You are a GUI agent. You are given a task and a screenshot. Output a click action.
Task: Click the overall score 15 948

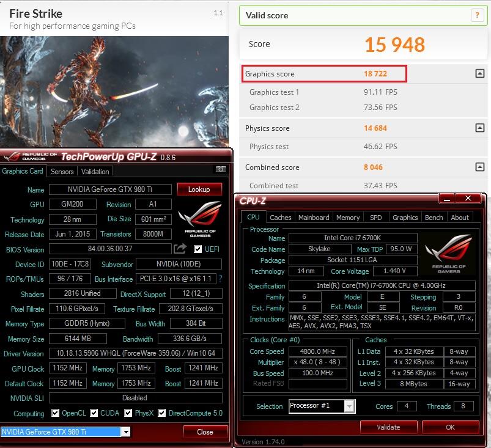tap(395, 45)
